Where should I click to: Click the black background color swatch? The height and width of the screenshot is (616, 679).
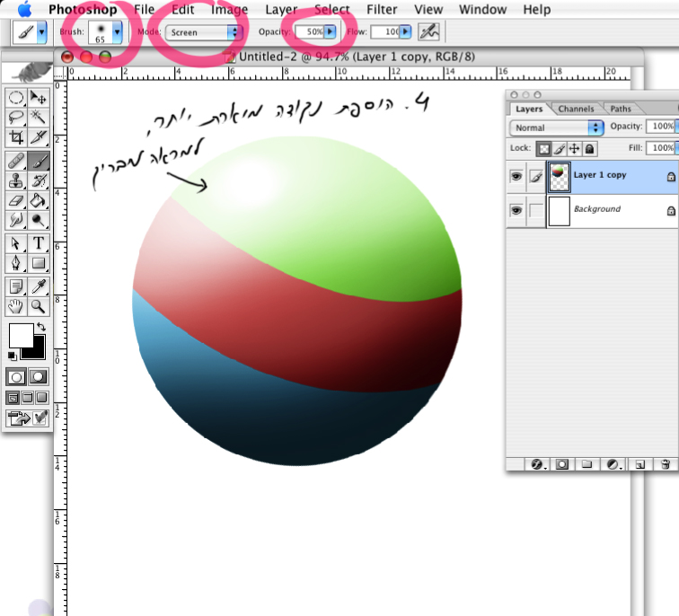[38, 351]
